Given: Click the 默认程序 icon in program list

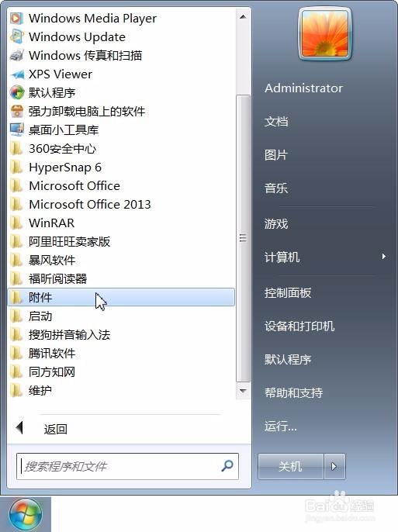Looking at the screenshot, I should click(x=16, y=92).
